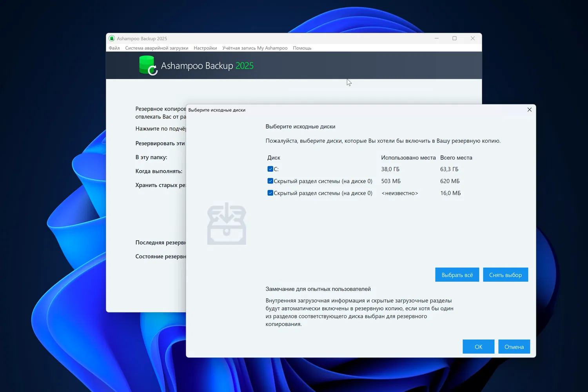
Task: Toggle the C: drive checkbox
Action: click(270, 169)
